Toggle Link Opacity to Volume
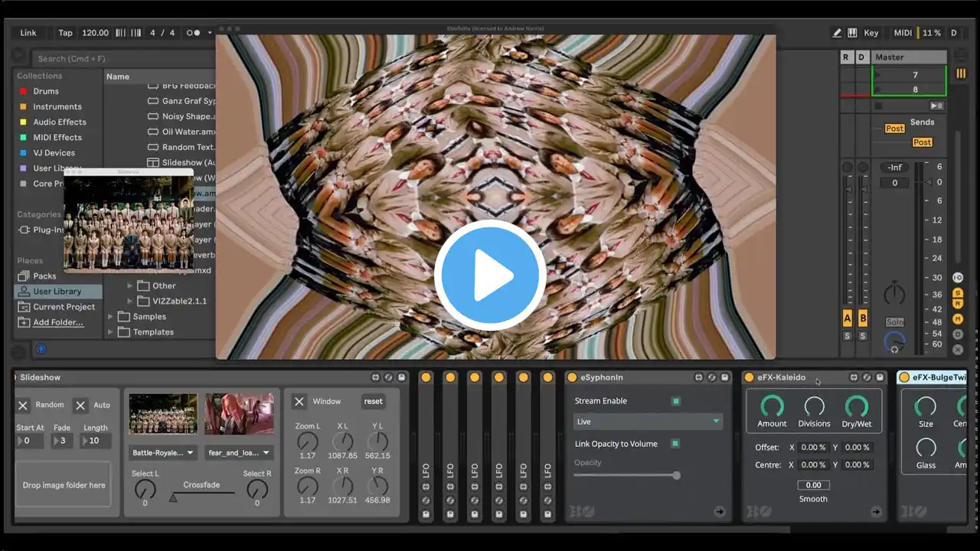Image resolution: width=980 pixels, height=551 pixels. click(x=676, y=444)
